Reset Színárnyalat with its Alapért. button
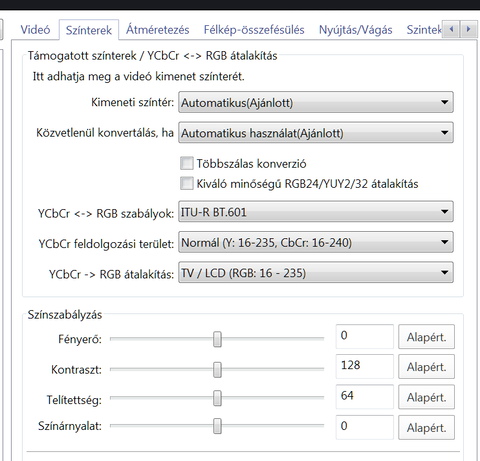480x461 pixels. pyautogui.click(x=426, y=427)
